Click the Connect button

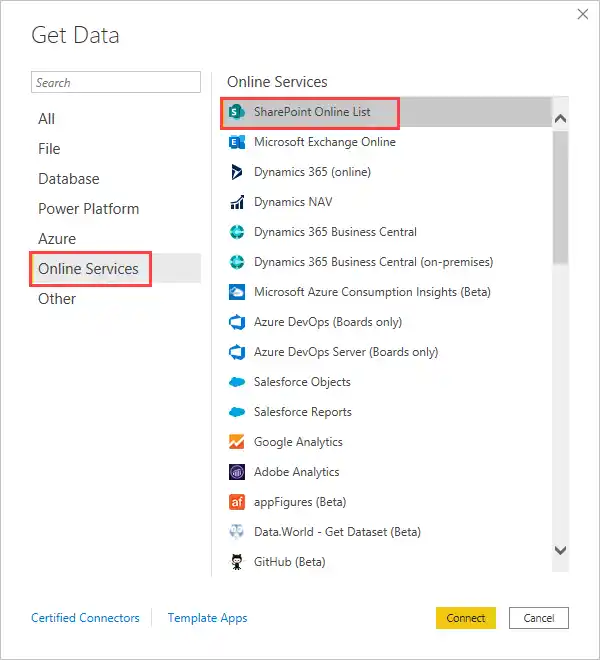coord(466,618)
